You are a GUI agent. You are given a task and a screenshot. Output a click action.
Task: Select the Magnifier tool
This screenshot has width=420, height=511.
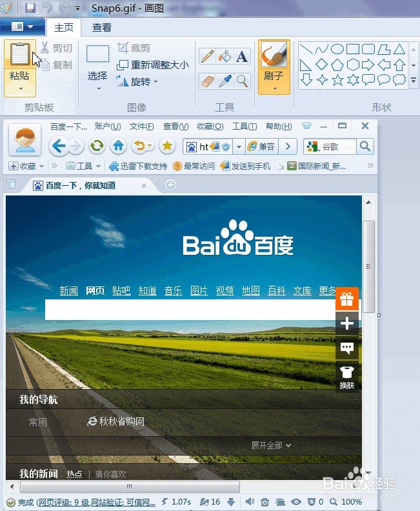click(242, 81)
